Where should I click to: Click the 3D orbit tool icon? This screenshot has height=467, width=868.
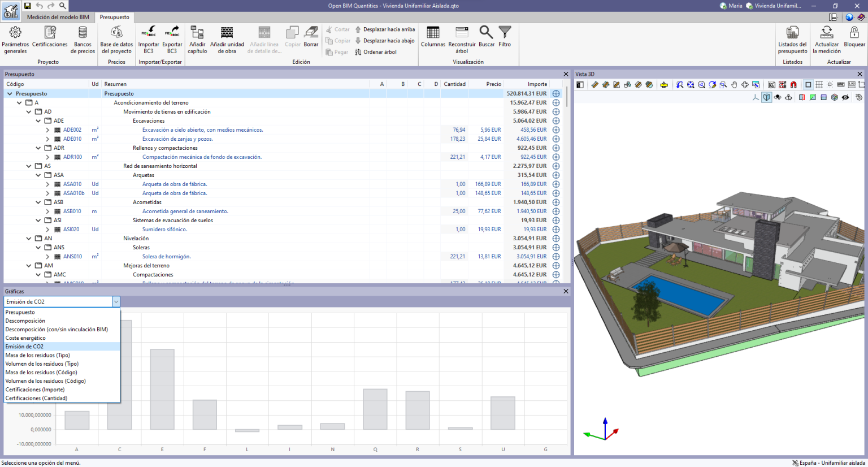click(x=745, y=85)
